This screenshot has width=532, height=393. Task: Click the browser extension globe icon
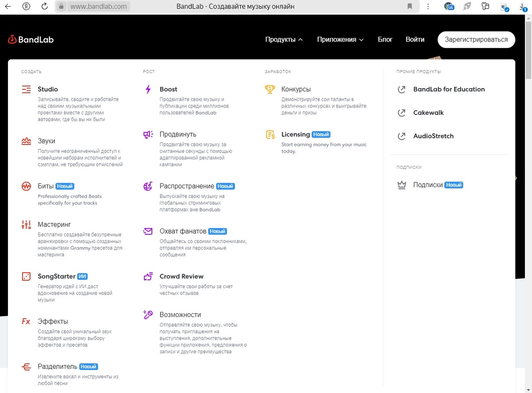coord(450,7)
